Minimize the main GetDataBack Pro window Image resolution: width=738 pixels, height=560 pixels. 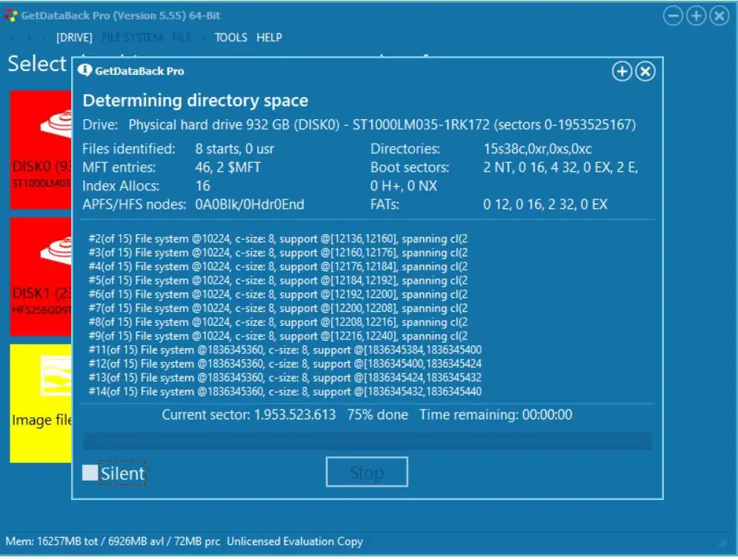pyautogui.click(x=673, y=16)
